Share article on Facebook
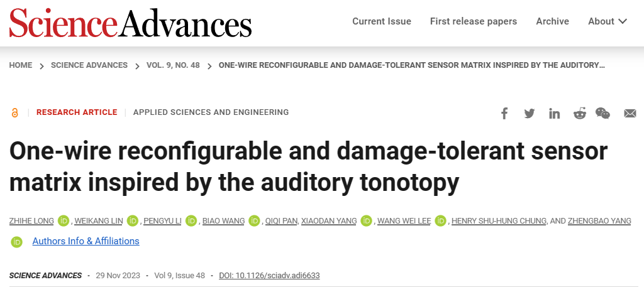 (504, 113)
